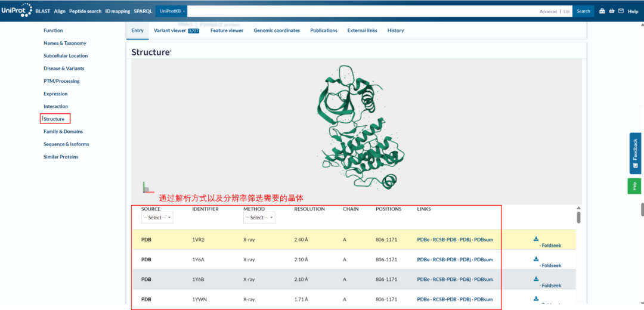Open the SOURCE filter Select dropdown
This screenshot has width=644, height=310.
click(157, 218)
